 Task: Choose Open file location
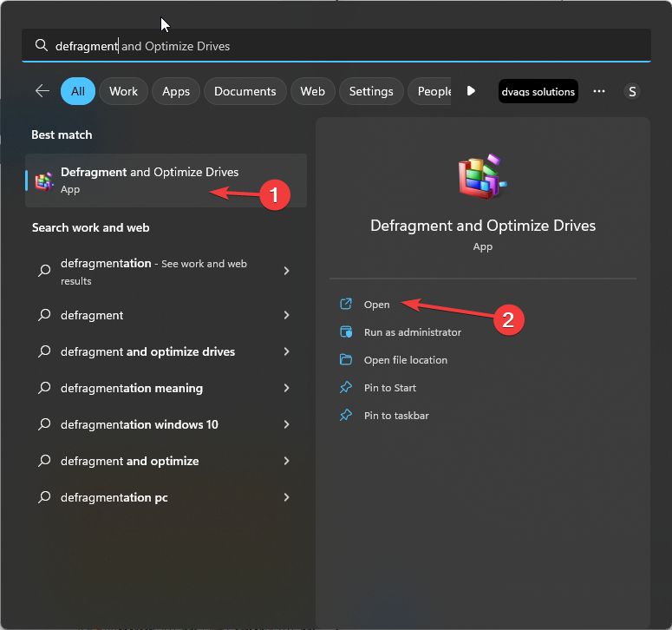[x=406, y=360]
